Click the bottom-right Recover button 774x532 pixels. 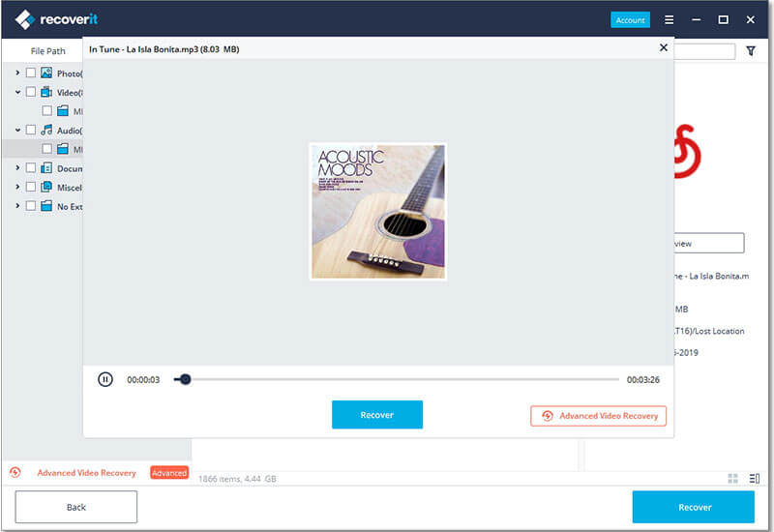coord(694,507)
